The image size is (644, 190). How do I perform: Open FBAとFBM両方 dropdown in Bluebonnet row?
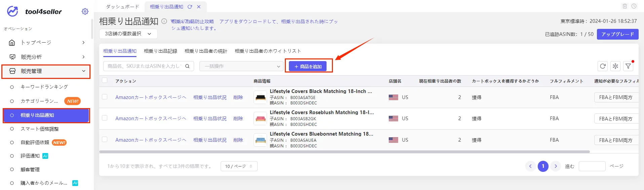616,140
